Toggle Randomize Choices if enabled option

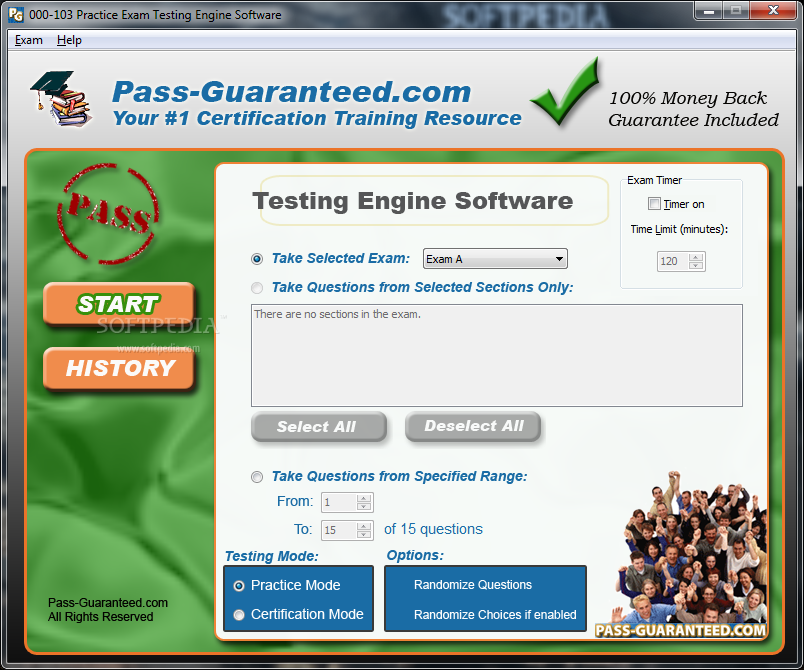point(495,615)
